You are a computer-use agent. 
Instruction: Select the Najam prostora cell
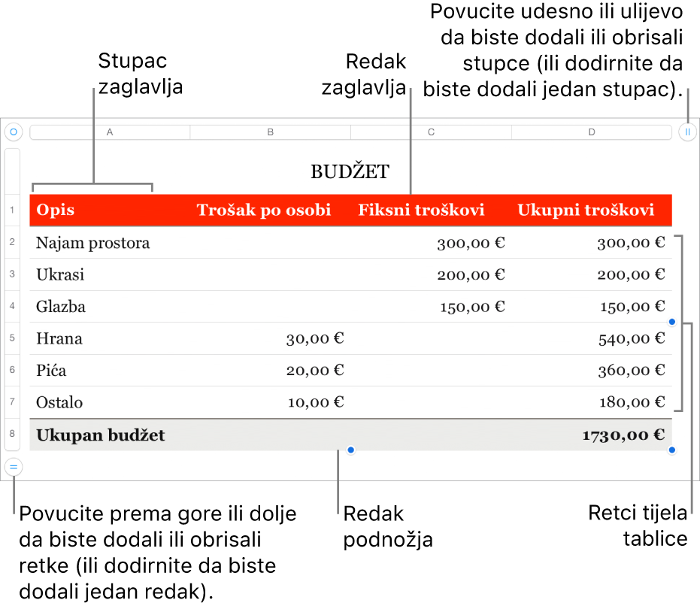point(110,242)
